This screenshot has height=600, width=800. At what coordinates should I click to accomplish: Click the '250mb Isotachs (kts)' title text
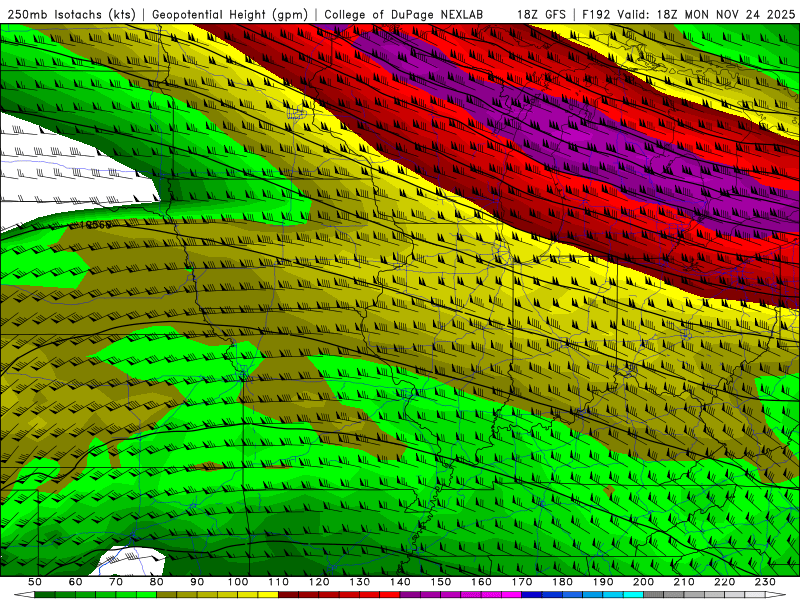(72, 14)
